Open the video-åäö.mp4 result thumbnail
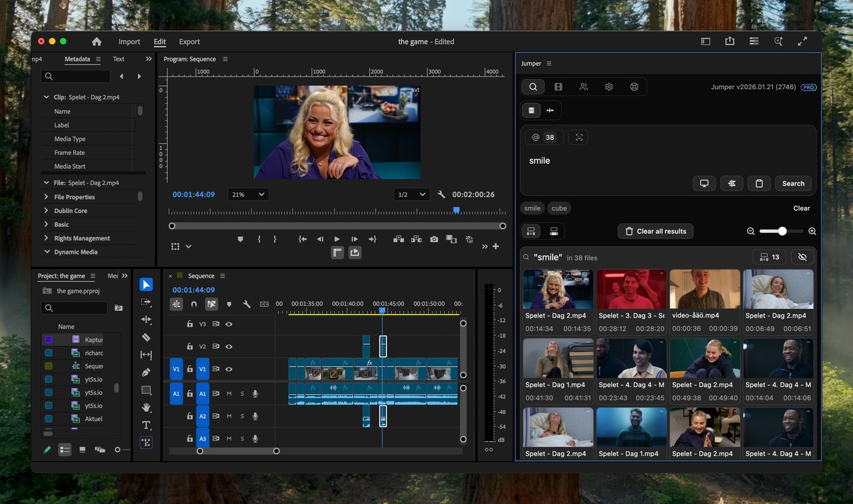 pyautogui.click(x=704, y=290)
